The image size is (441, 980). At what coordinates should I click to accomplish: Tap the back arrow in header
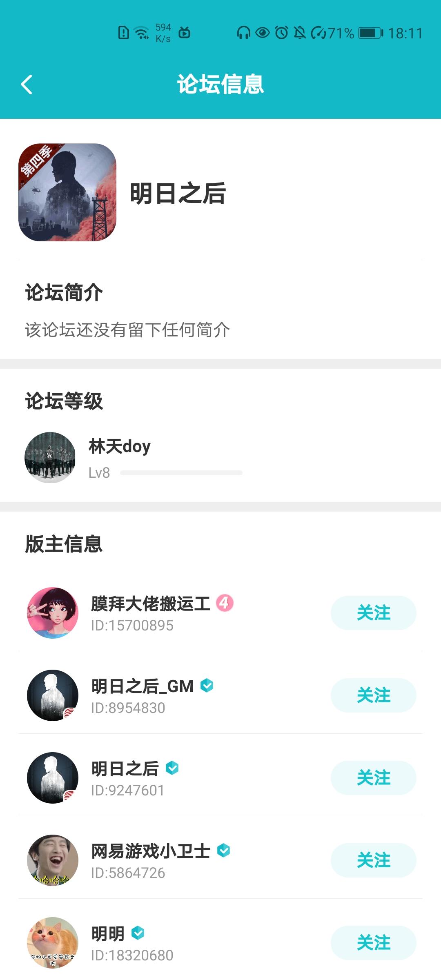pos(27,85)
